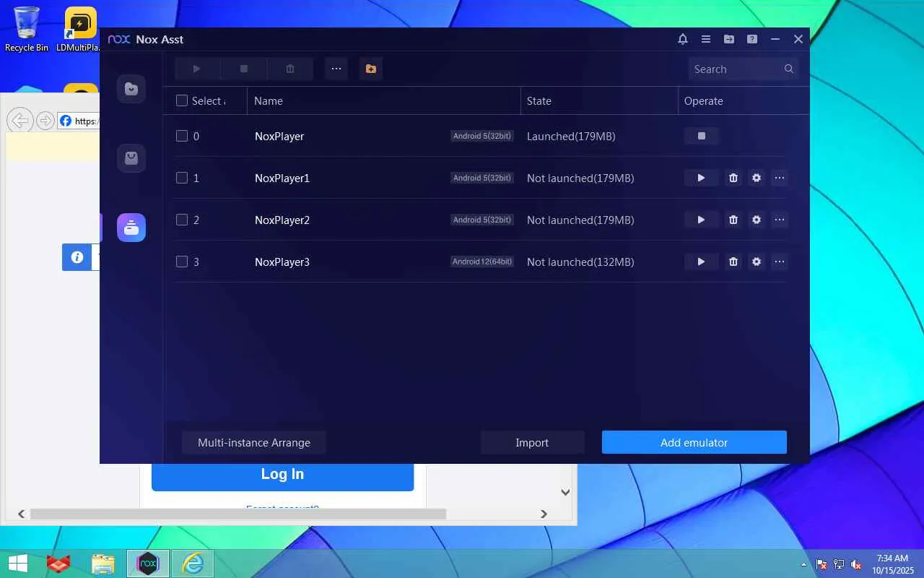Click the blue info icon in browser page
The image size is (924, 578).
77,257
